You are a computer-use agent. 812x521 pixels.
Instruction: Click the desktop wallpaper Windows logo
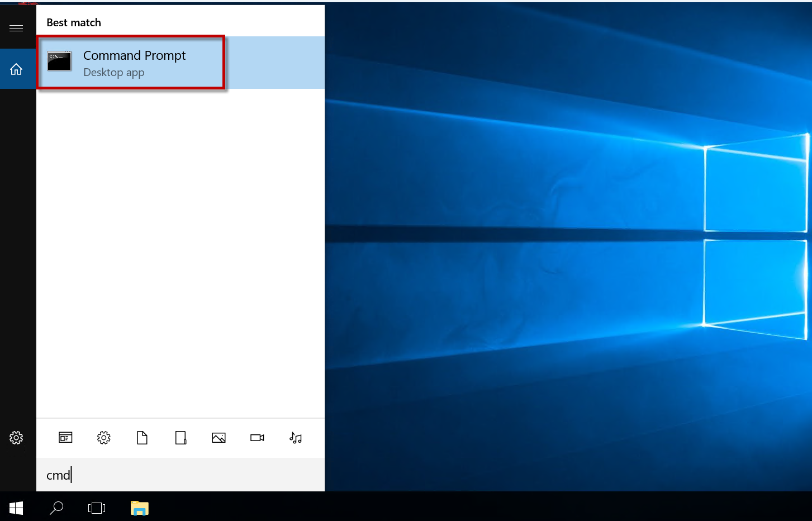click(x=754, y=235)
